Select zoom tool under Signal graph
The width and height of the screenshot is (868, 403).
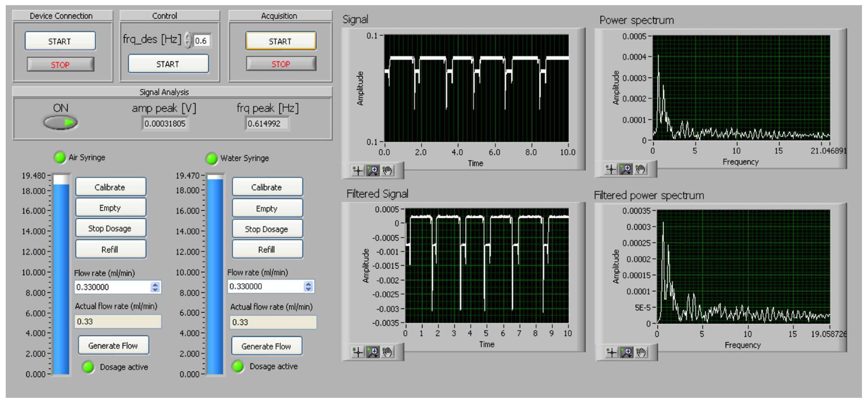[x=373, y=171]
